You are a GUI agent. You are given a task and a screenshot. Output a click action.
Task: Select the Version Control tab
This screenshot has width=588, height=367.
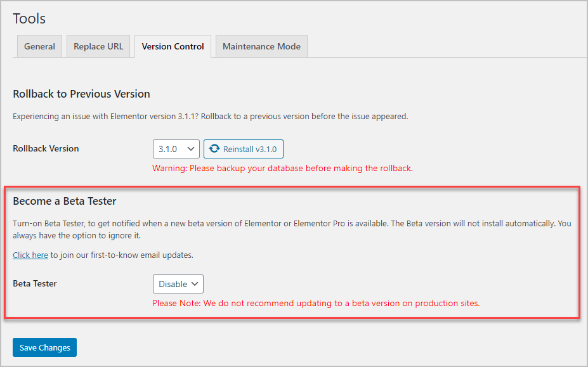click(x=173, y=46)
